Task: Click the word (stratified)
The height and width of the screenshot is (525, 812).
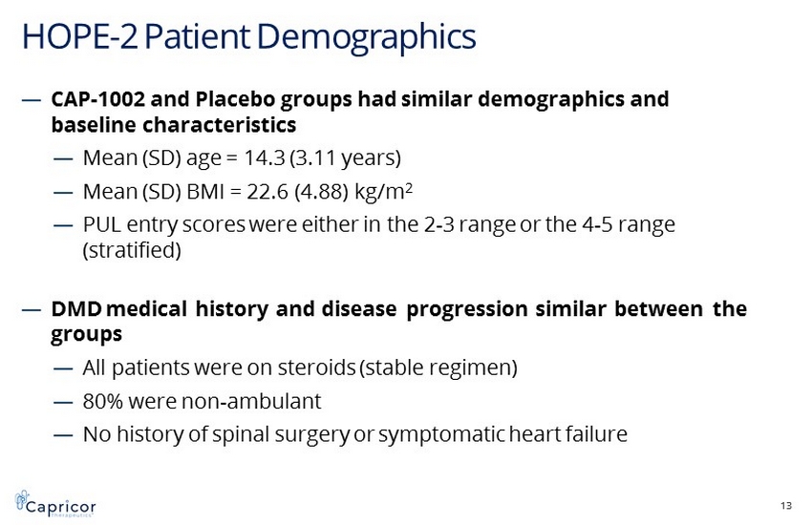Action: [132, 251]
